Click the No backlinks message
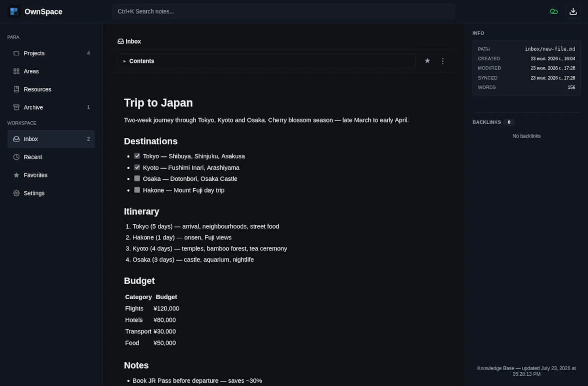The image size is (588, 386). (x=526, y=136)
